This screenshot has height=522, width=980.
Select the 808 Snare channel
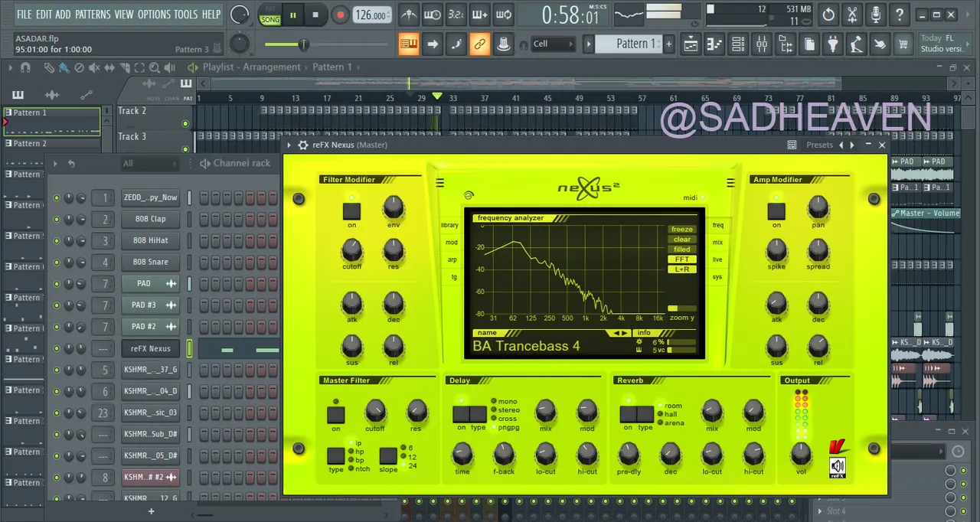point(150,262)
